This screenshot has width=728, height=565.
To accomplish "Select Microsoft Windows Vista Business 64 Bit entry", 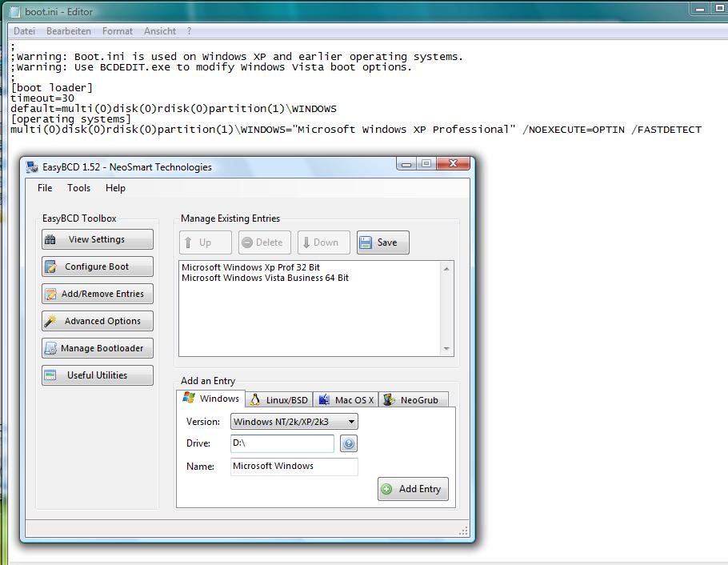I will 265,278.
